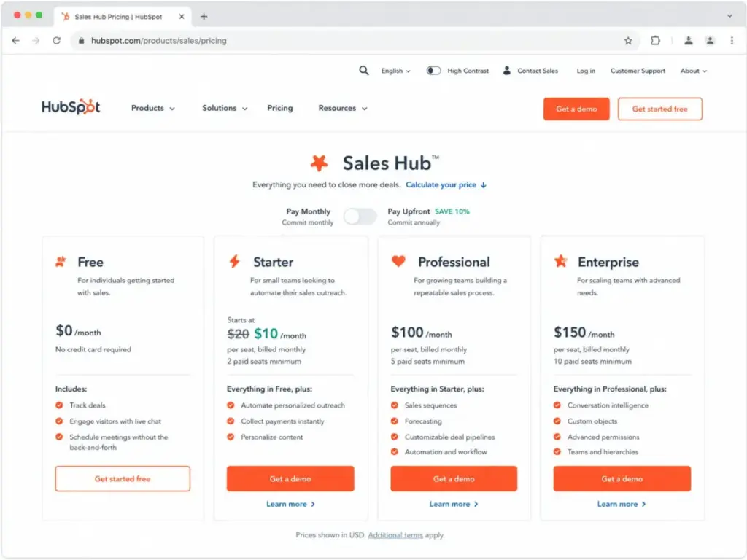This screenshot has height=560, width=747.
Task: Click the $0 /month Free price
Action: coord(78,330)
